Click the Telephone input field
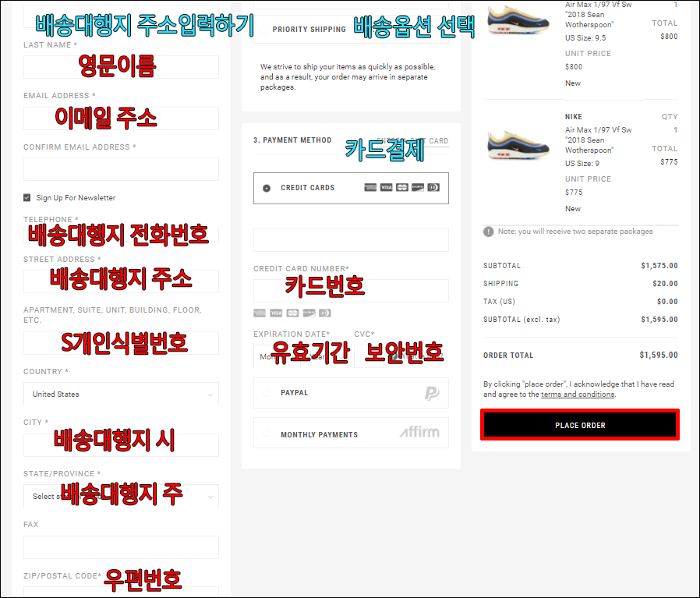The height and width of the screenshot is (598, 700). coord(121,235)
